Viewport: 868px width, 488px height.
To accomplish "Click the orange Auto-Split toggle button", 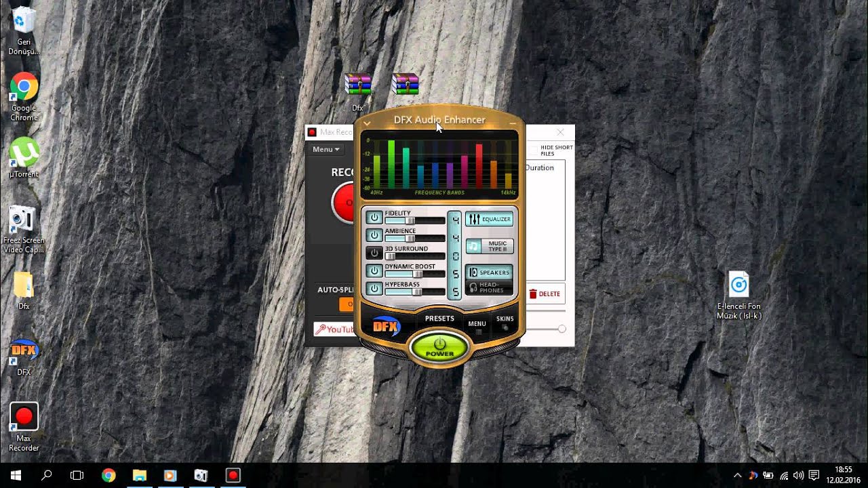I will tap(347, 304).
